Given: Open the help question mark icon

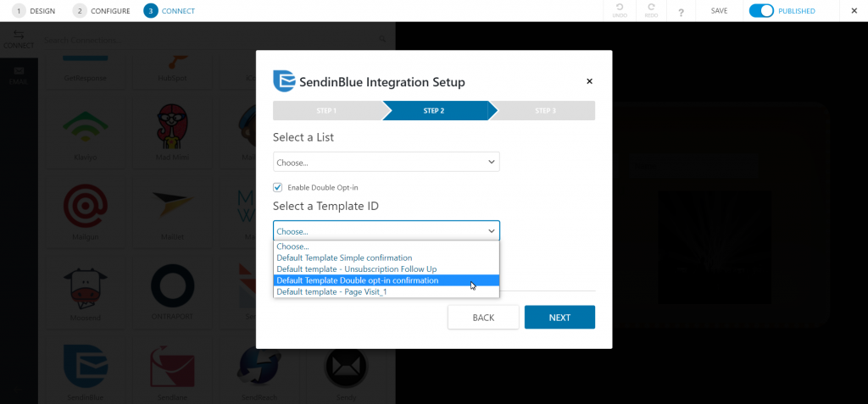Looking at the screenshot, I should click(x=681, y=12).
